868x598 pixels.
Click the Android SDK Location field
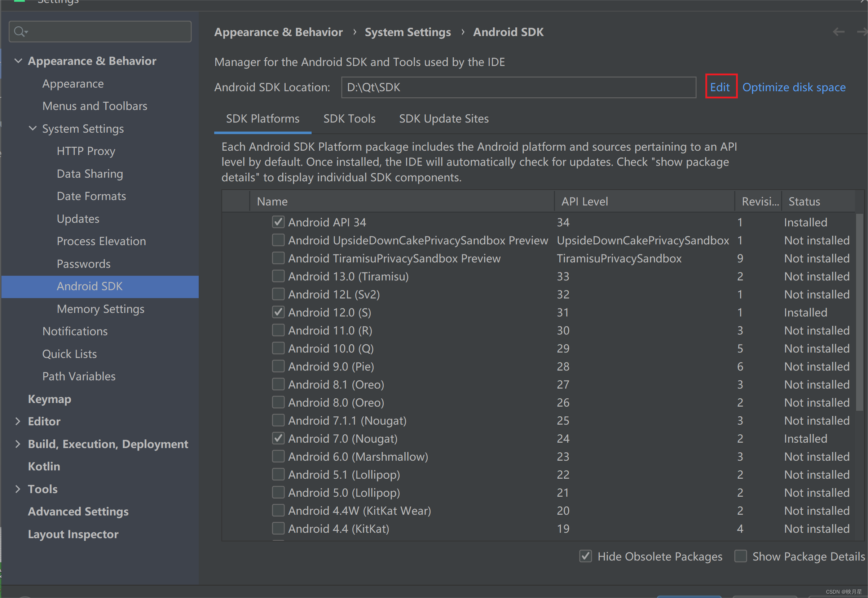(x=518, y=87)
